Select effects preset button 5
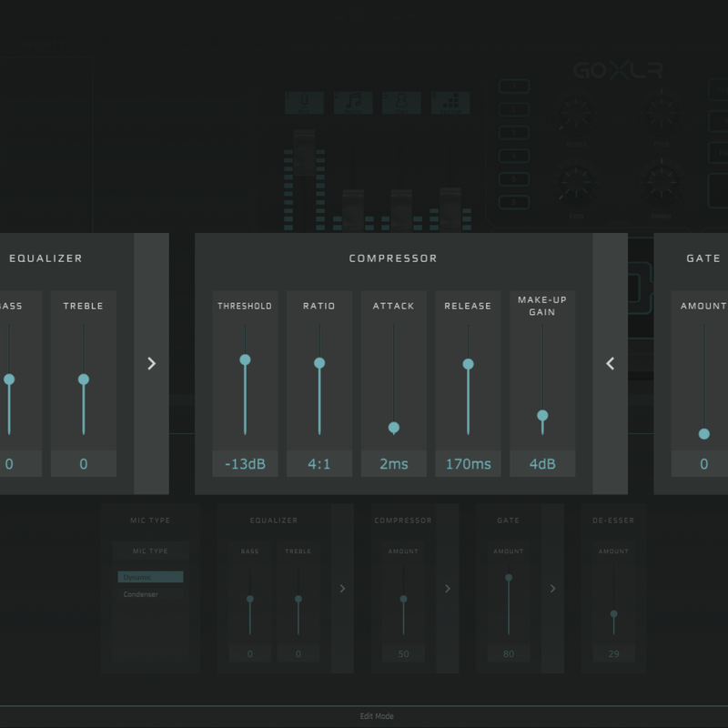Image resolution: width=728 pixels, height=728 pixels. pyautogui.click(x=514, y=178)
